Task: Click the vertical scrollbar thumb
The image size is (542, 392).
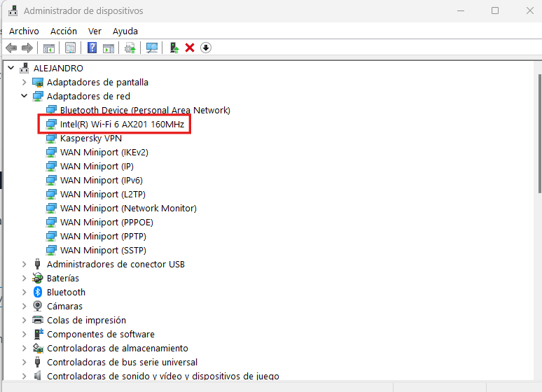Action: click(x=539, y=134)
